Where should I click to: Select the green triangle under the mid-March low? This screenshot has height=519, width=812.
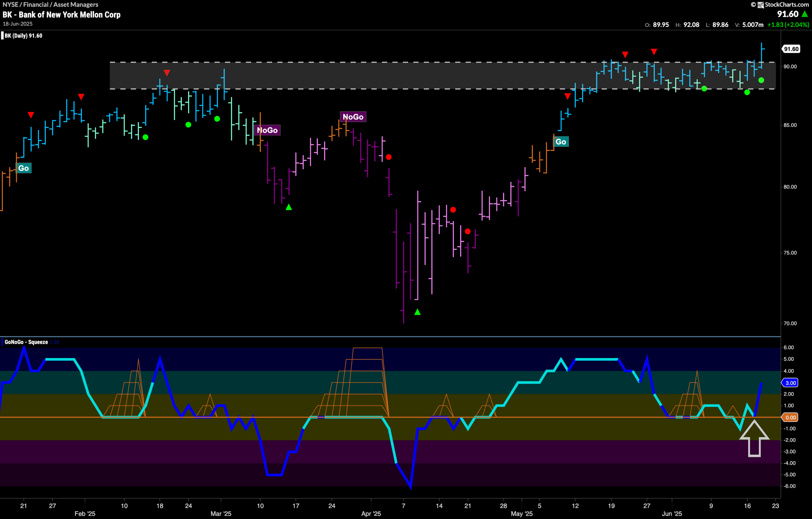289,207
